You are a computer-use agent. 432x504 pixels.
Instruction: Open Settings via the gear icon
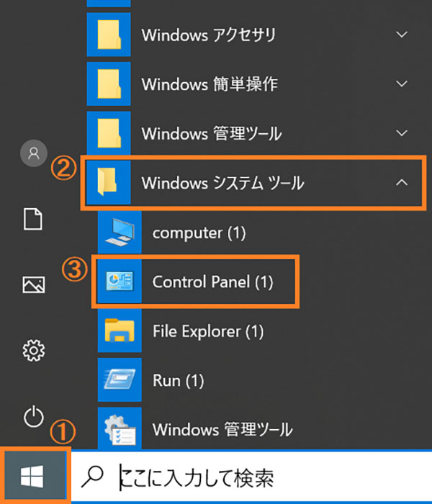pos(33,351)
